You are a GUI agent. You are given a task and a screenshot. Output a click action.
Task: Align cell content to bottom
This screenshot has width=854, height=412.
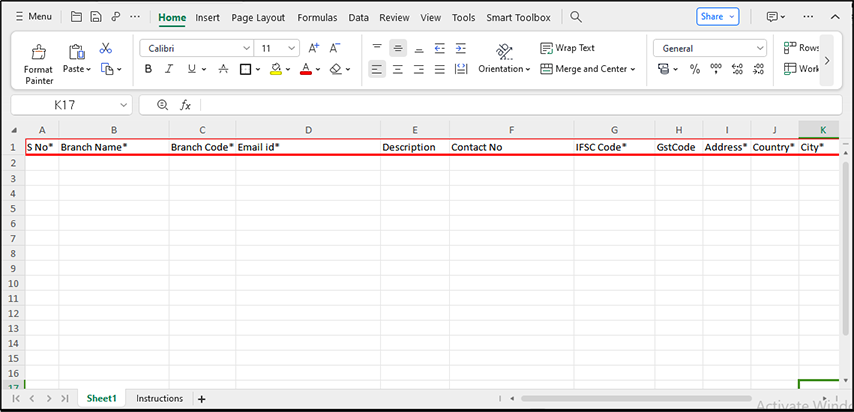click(x=419, y=48)
